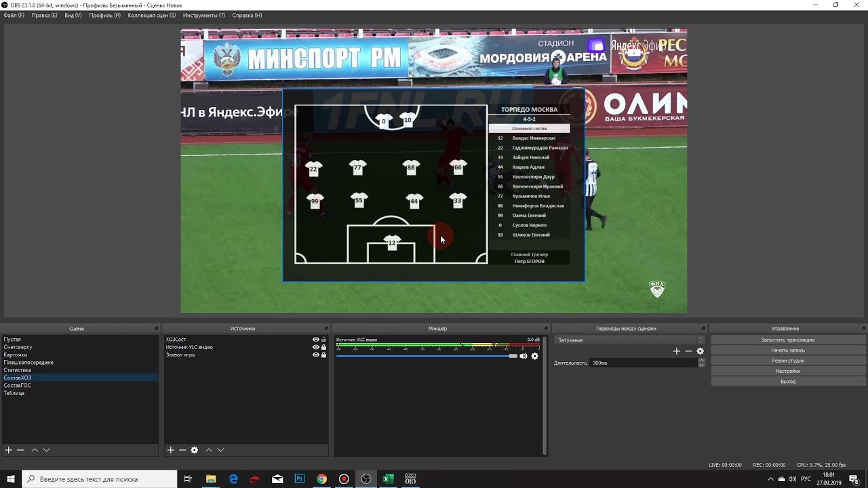This screenshot has width=868, height=488.
Task: Undock the Микшер panel
Action: 545,329
